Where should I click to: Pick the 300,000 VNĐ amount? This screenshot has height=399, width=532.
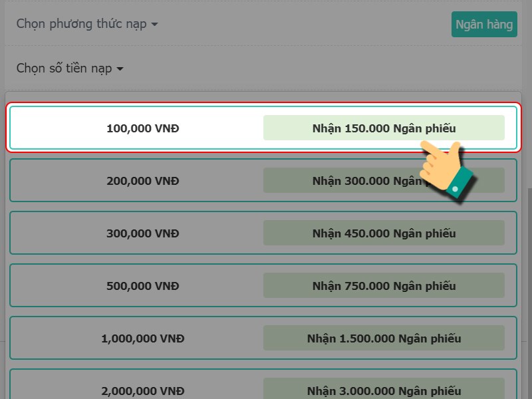[142, 233]
